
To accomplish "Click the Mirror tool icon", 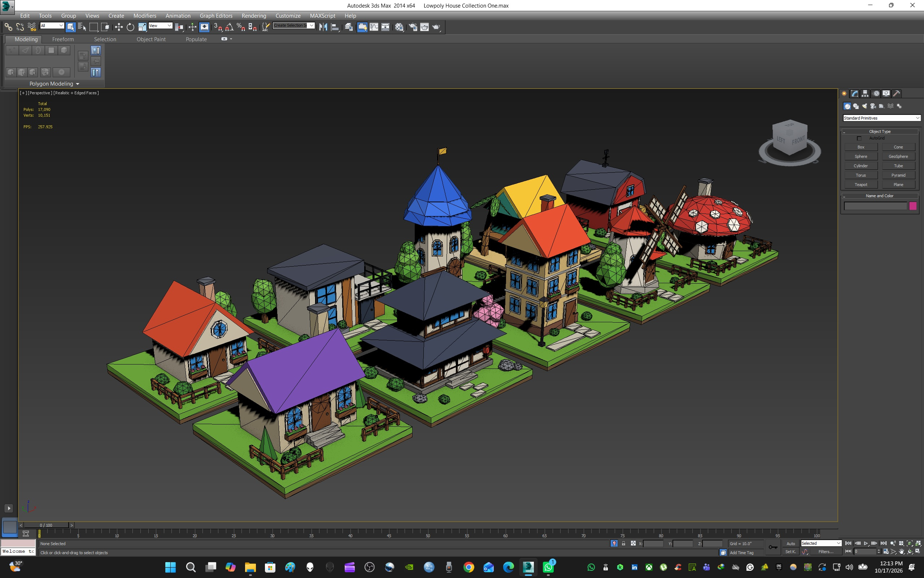I will 323,27.
